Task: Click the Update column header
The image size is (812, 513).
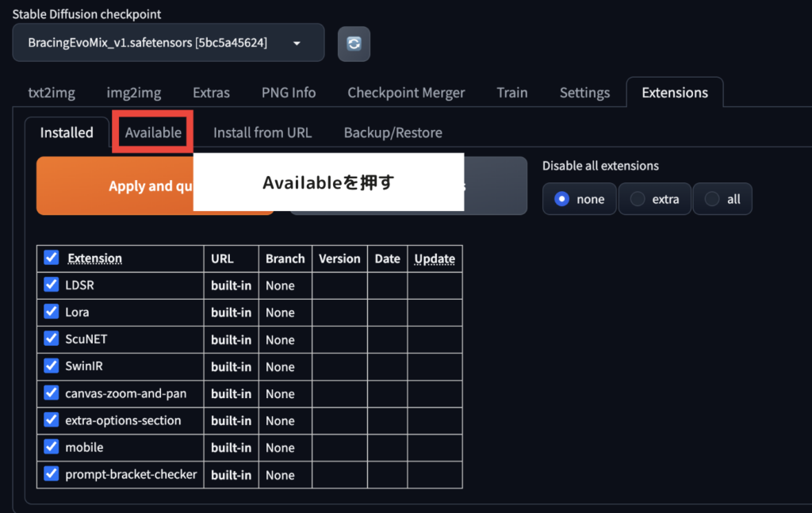Action: click(435, 258)
